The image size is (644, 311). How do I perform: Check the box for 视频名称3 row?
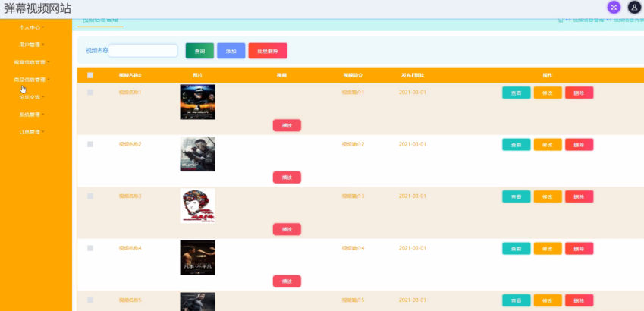point(90,196)
